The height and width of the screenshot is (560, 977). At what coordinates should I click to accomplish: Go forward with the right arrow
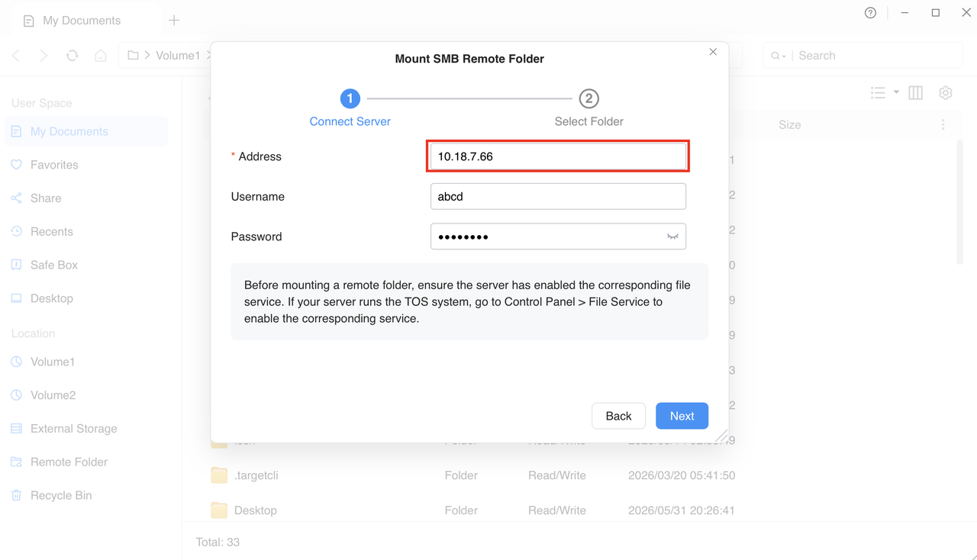click(44, 56)
